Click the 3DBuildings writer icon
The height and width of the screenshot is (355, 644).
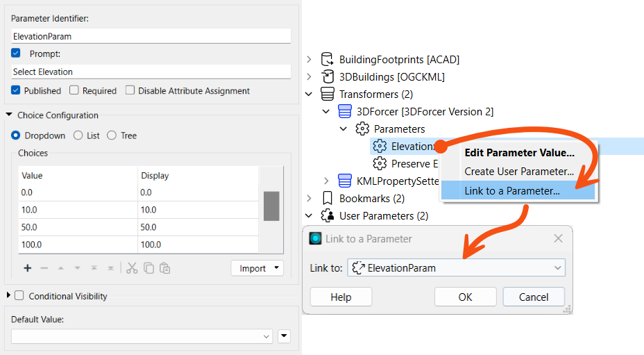point(327,76)
